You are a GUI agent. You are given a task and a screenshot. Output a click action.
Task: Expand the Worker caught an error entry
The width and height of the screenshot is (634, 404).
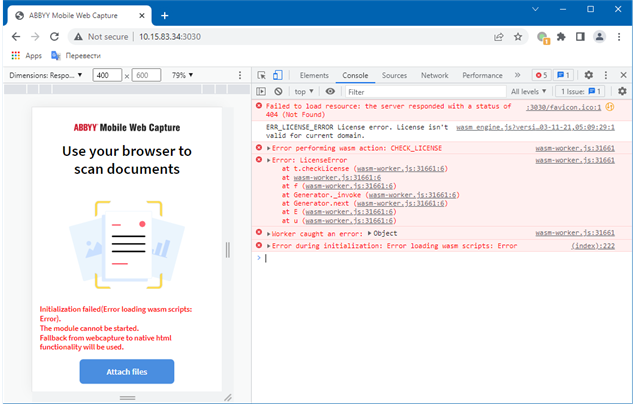(268, 234)
